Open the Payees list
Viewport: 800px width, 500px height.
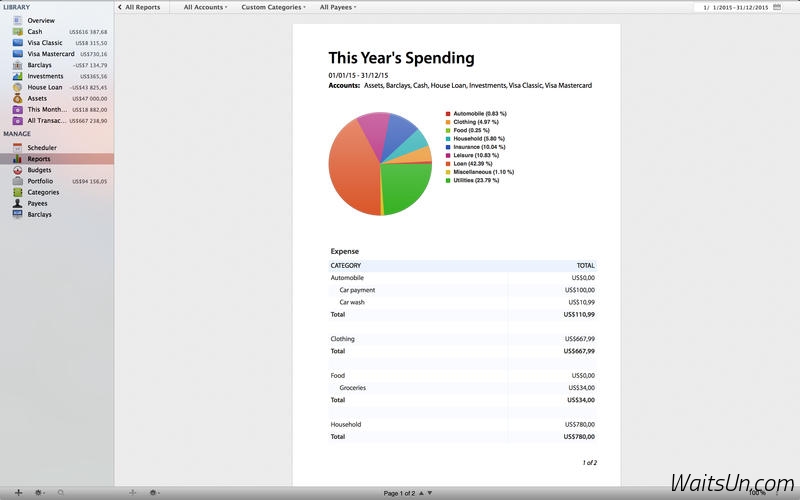pyautogui.click(x=37, y=203)
